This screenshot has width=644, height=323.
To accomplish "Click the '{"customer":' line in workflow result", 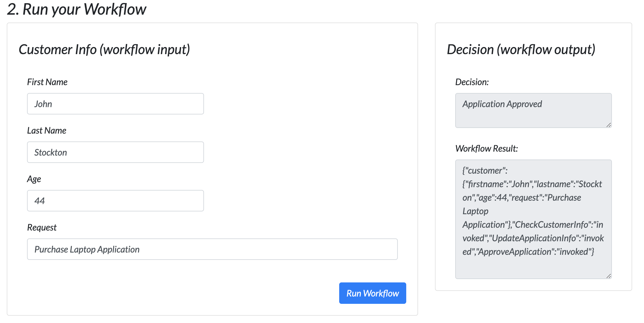I will pyautogui.click(x=485, y=171).
